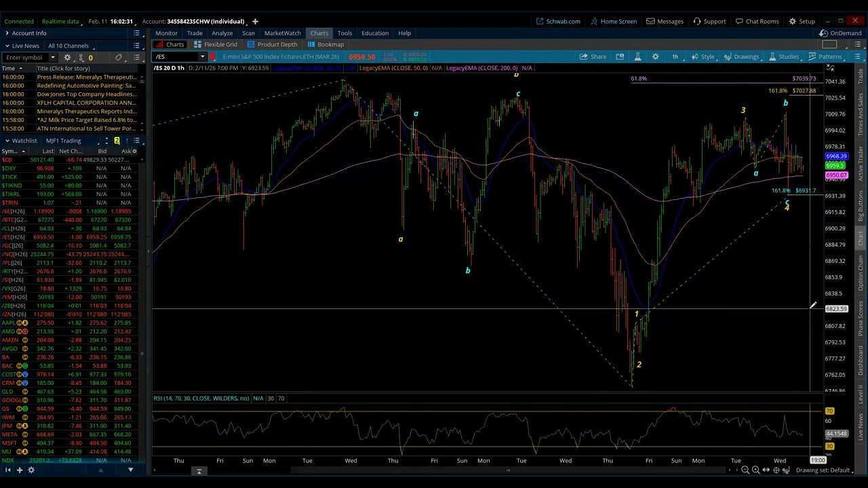Click the flask icon in chart toolbar
The width and height of the screenshot is (868, 488).
coord(637,57)
